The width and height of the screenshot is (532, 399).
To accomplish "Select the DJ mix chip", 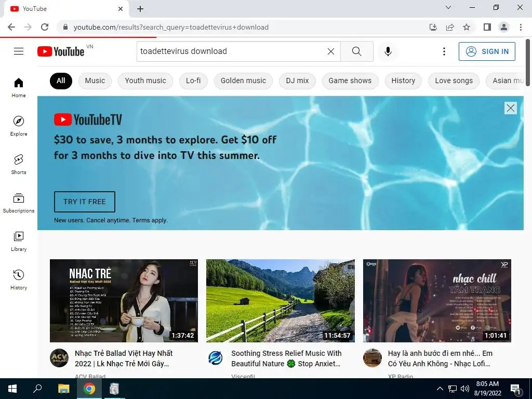I will pos(297,81).
